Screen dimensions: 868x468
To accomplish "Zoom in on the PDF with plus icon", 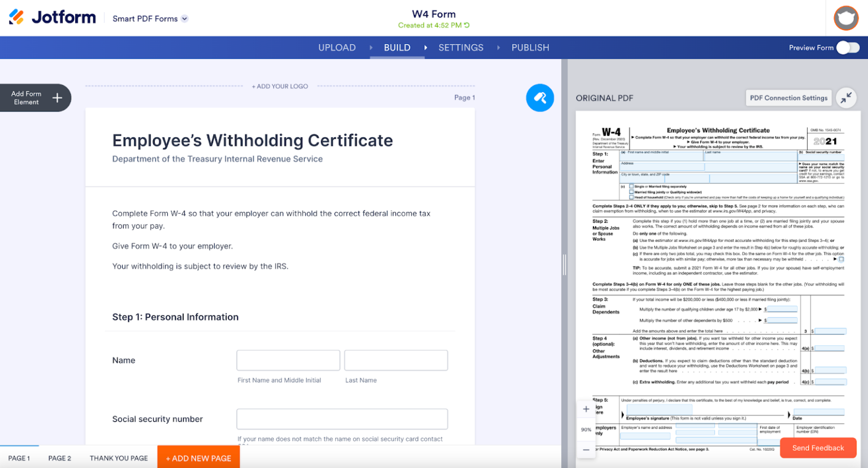I will pyautogui.click(x=586, y=409).
